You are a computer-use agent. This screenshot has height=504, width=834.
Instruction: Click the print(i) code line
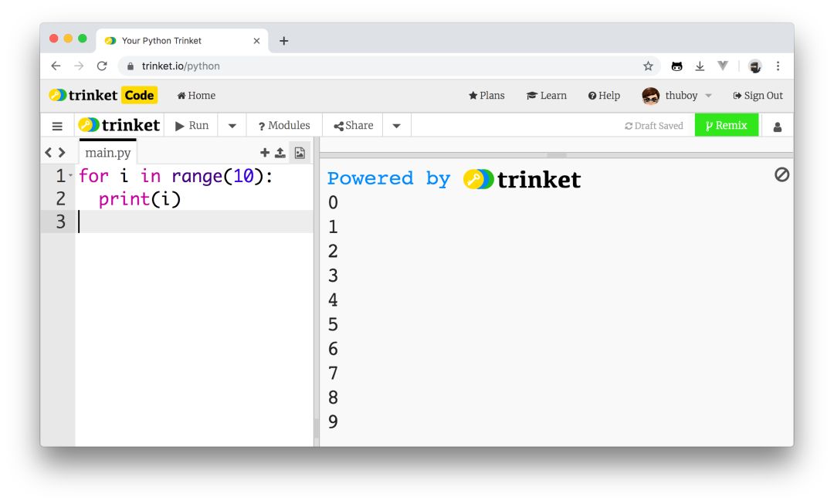(139, 199)
